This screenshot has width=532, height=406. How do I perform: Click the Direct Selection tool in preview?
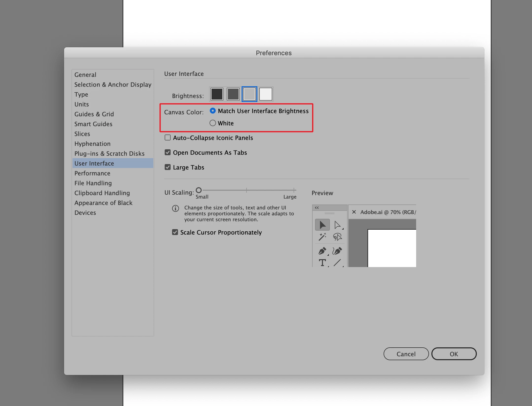tap(337, 225)
